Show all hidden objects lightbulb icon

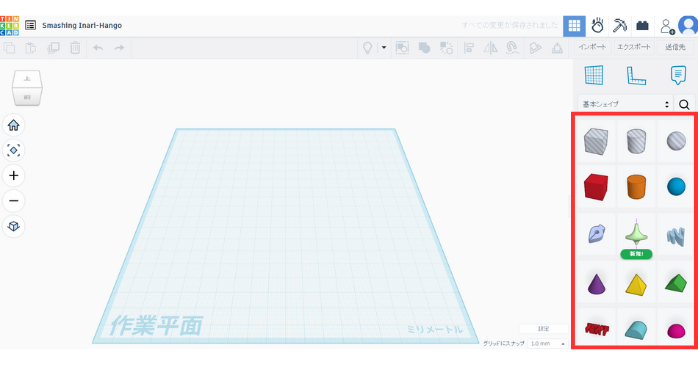(367, 48)
